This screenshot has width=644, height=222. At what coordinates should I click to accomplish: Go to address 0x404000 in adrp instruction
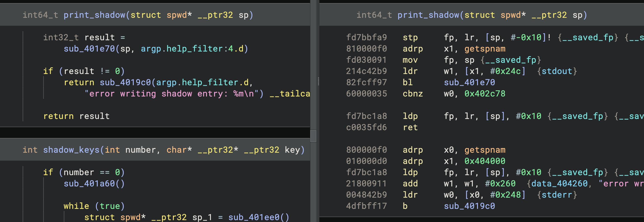[x=485, y=161]
